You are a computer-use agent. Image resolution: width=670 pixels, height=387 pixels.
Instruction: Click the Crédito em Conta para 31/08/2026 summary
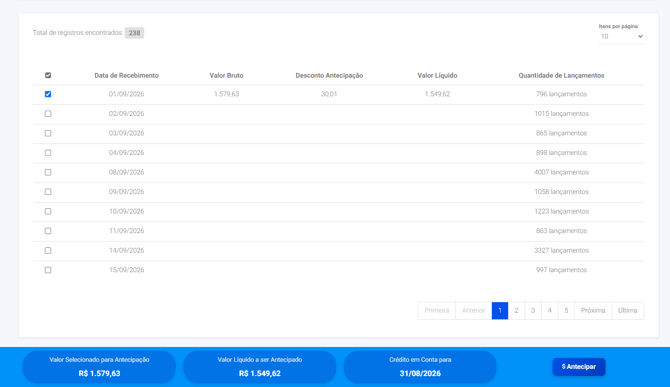tap(420, 367)
